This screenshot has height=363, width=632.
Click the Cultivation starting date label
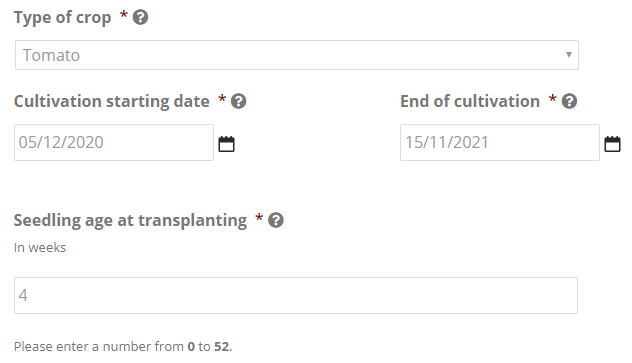[112, 102]
